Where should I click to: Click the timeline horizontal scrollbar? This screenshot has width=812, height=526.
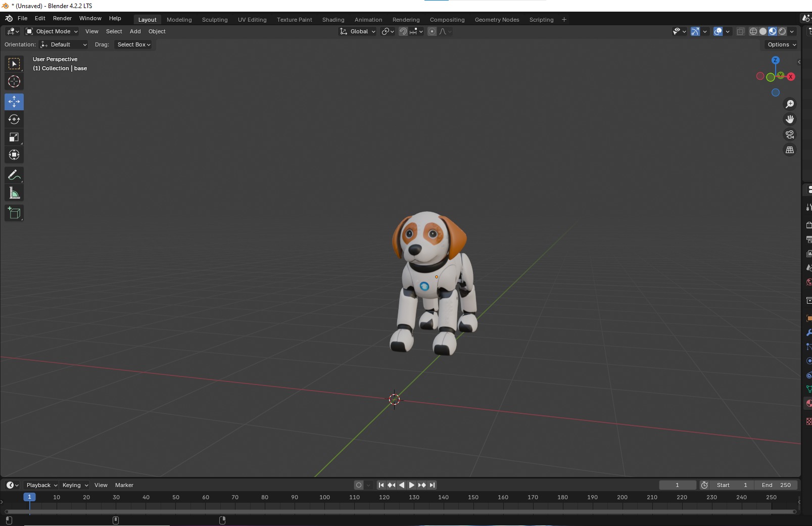pos(400,511)
